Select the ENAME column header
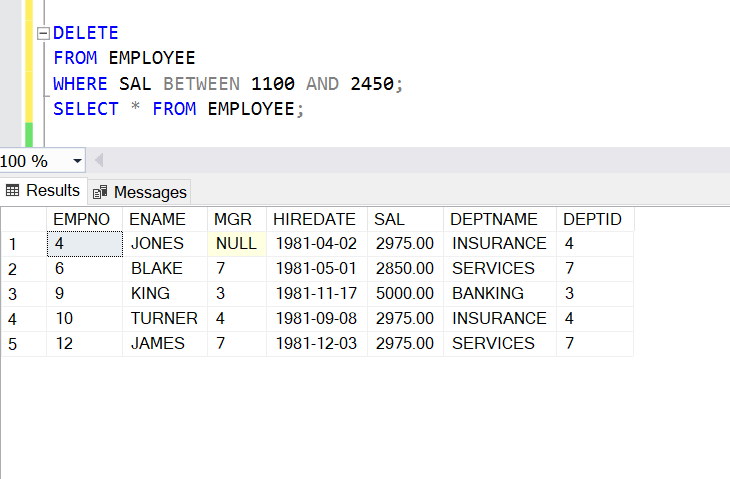730x479 pixels. (165, 219)
